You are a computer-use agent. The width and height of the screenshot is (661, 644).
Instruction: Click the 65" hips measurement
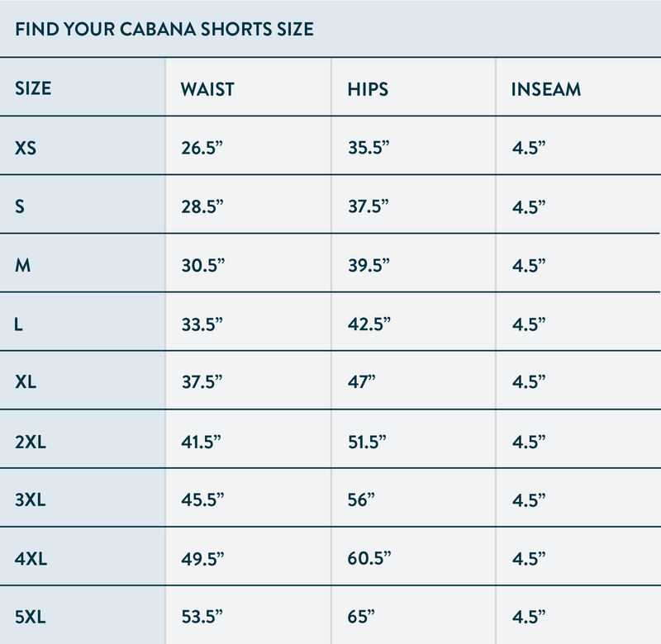(362, 617)
